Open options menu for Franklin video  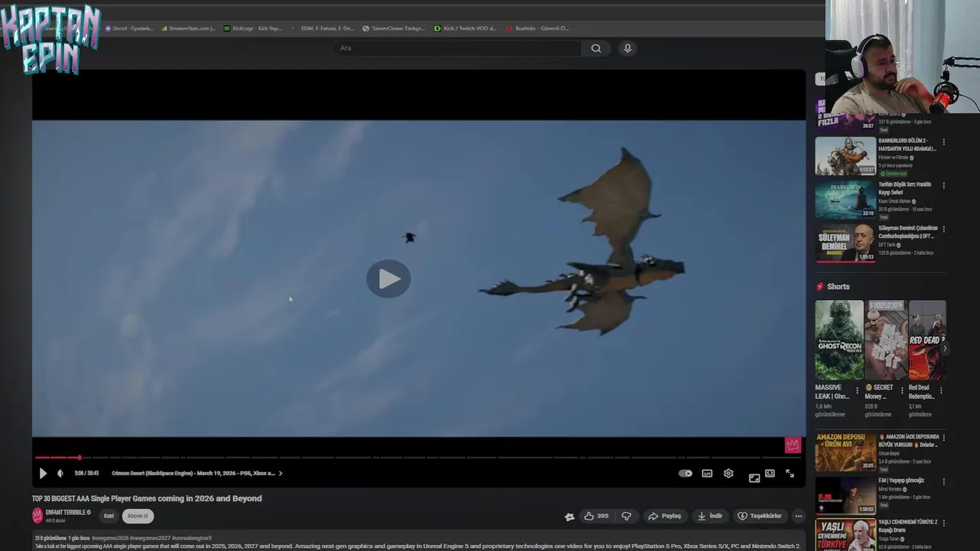pos(943,186)
